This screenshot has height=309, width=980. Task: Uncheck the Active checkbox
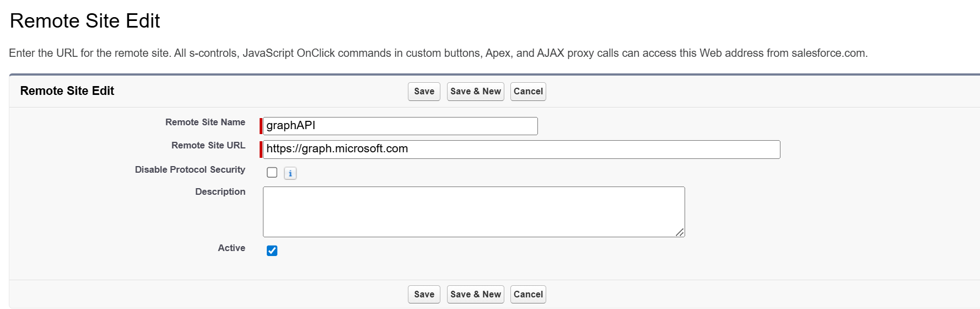pyautogui.click(x=272, y=251)
